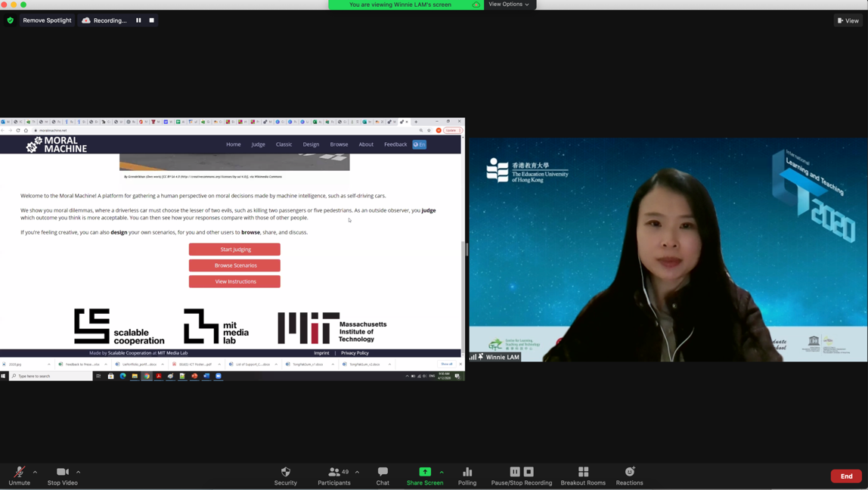Open the Judge nav item
This screenshot has width=868, height=490.
(x=258, y=144)
